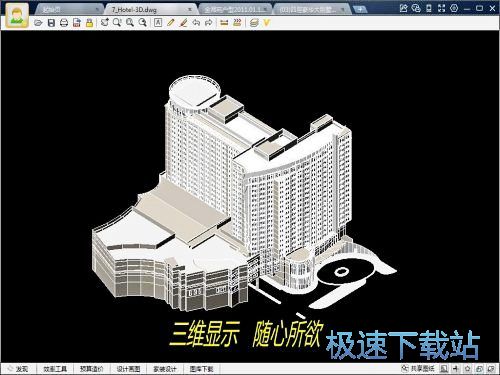Click the mobile phone icon in the title bar
Screen dimensions: 500x375
(x=429, y=8)
